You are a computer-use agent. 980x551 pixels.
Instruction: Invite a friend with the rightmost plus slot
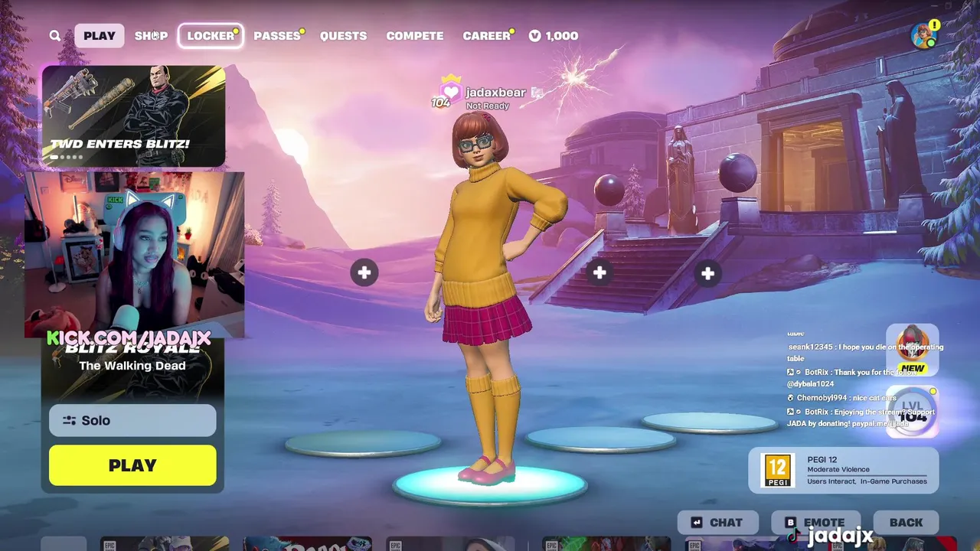(x=707, y=273)
